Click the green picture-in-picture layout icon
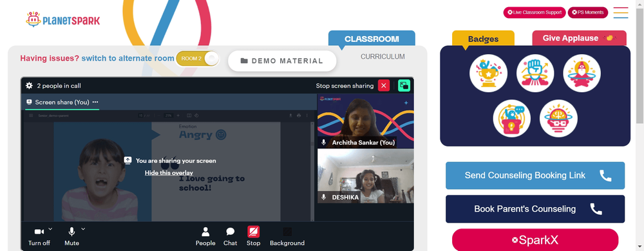The width and height of the screenshot is (644, 251). (404, 86)
